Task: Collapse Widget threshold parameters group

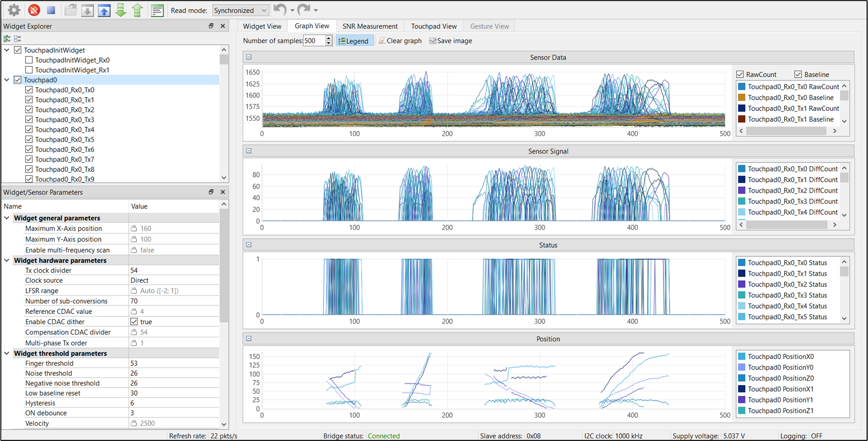Action: click(7, 353)
